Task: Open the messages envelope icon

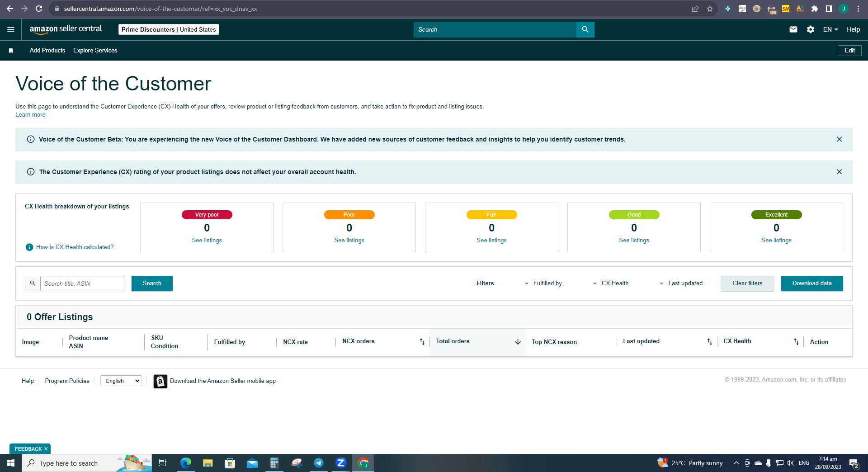Action: coord(793,29)
